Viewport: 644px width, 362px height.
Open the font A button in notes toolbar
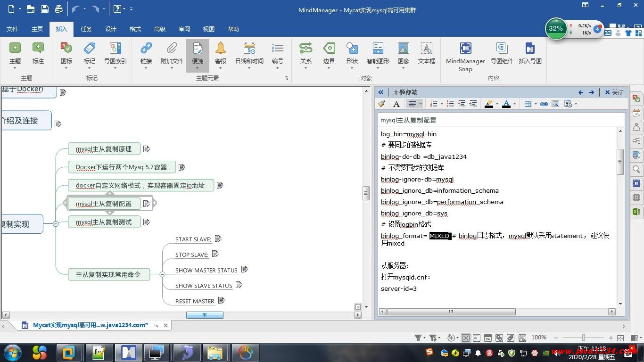pyautogui.click(x=396, y=104)
